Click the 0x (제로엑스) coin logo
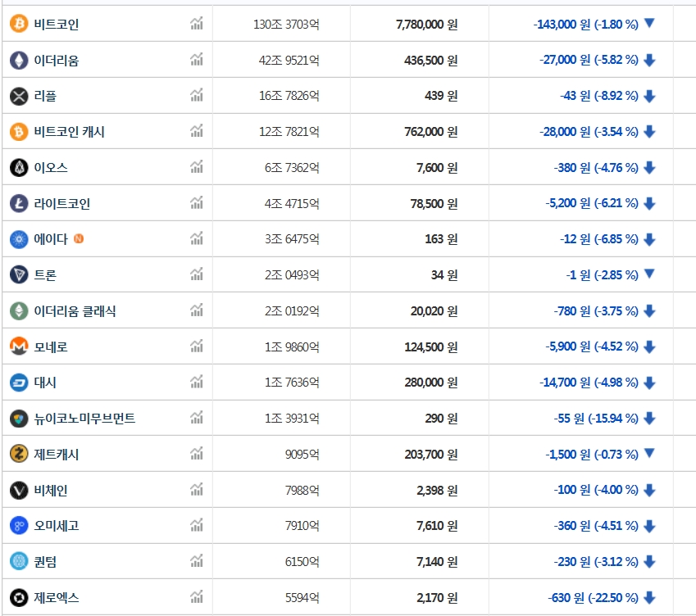This screenshot has width=696, height=616. click(19, 597)
